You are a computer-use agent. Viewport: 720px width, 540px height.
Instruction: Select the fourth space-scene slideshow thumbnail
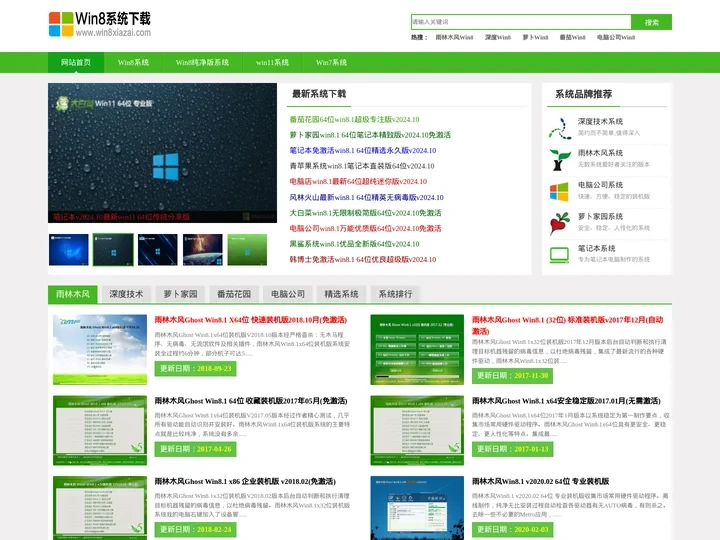coord(202,250)
